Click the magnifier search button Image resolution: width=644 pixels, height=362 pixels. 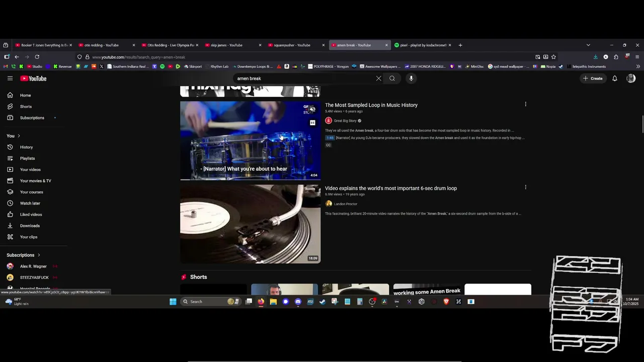392,78
